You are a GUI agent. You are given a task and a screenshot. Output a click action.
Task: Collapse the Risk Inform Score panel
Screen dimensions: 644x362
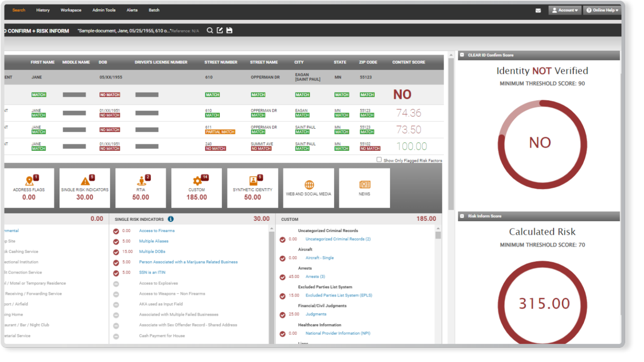462,216
